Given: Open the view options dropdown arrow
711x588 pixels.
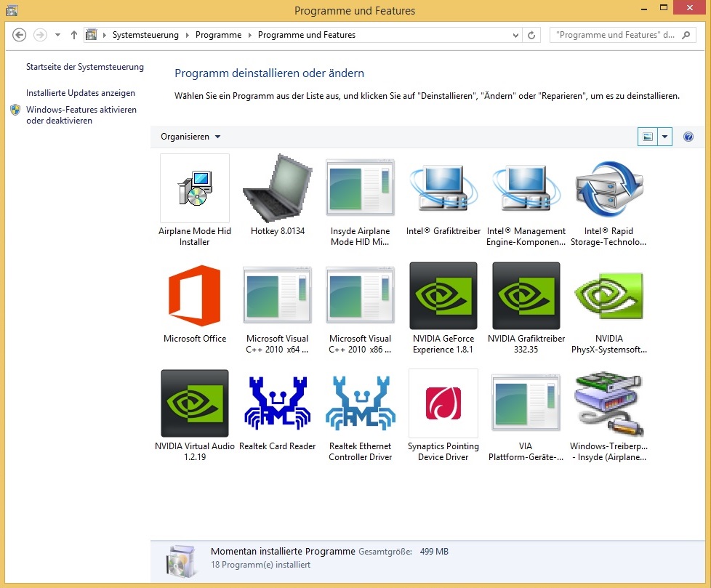Looking at the screenshot, I should [x=664, y=137].
